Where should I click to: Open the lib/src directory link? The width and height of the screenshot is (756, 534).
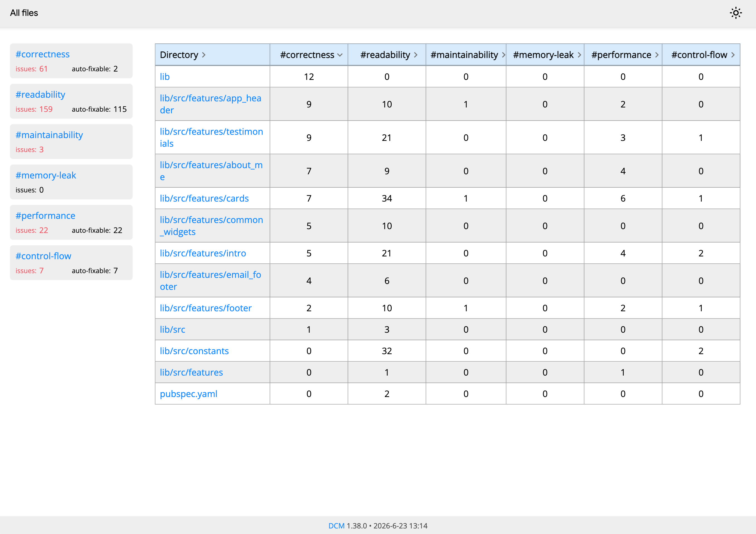(172, 329)
